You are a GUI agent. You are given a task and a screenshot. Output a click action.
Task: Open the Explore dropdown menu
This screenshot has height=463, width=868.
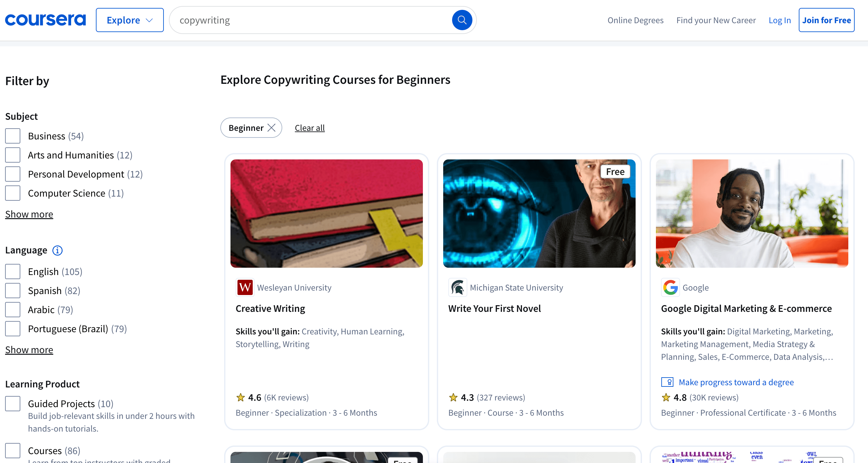coord(130,20)
